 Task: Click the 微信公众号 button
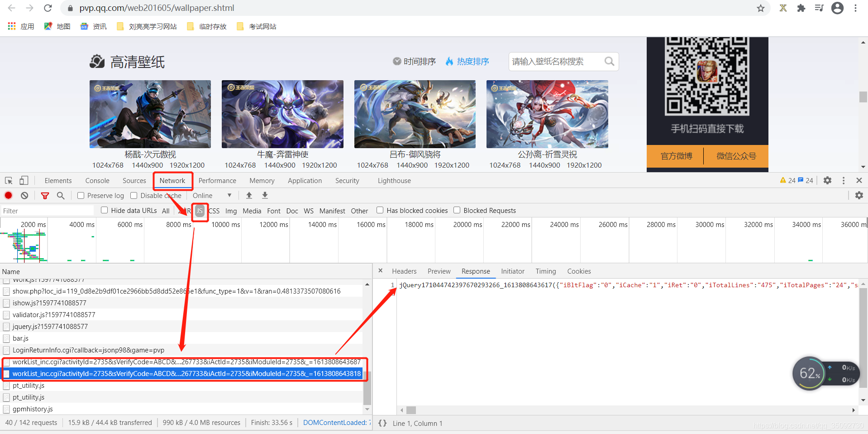pos(736,156)
